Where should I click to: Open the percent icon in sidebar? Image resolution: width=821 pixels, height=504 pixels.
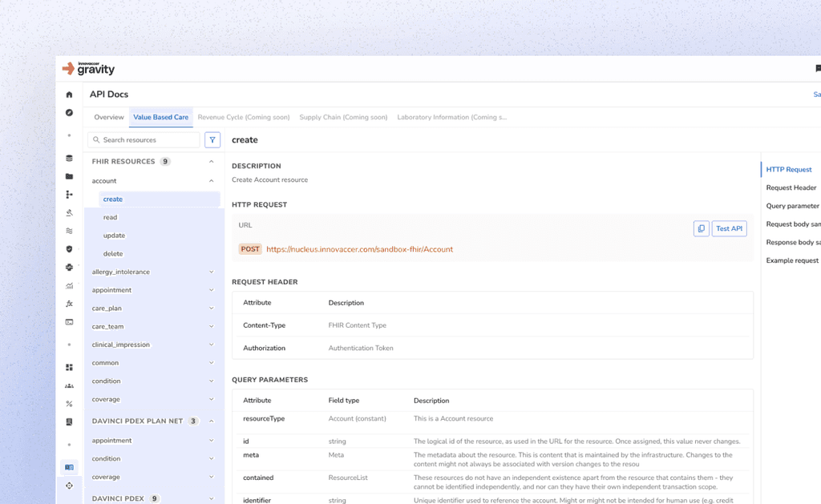(x=69, y=404)
